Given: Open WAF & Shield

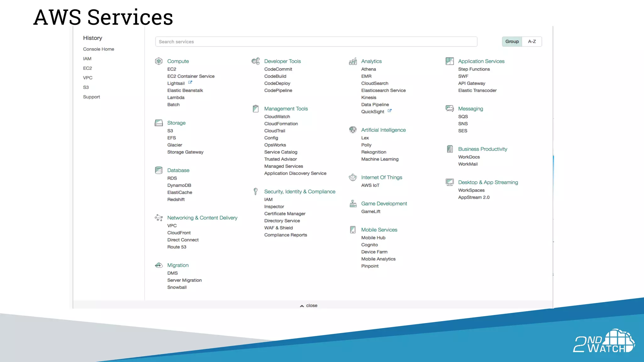Looking at the screenshot, I should (278, 228).
